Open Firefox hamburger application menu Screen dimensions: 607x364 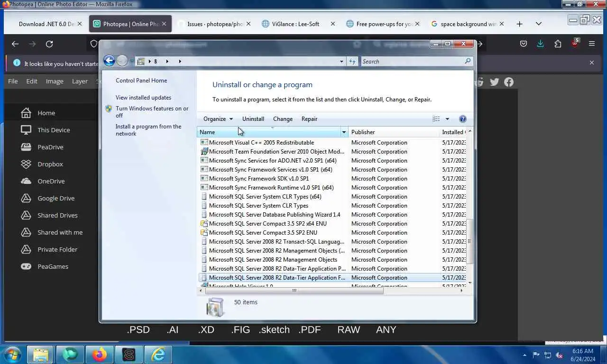[x=592, y=44]
